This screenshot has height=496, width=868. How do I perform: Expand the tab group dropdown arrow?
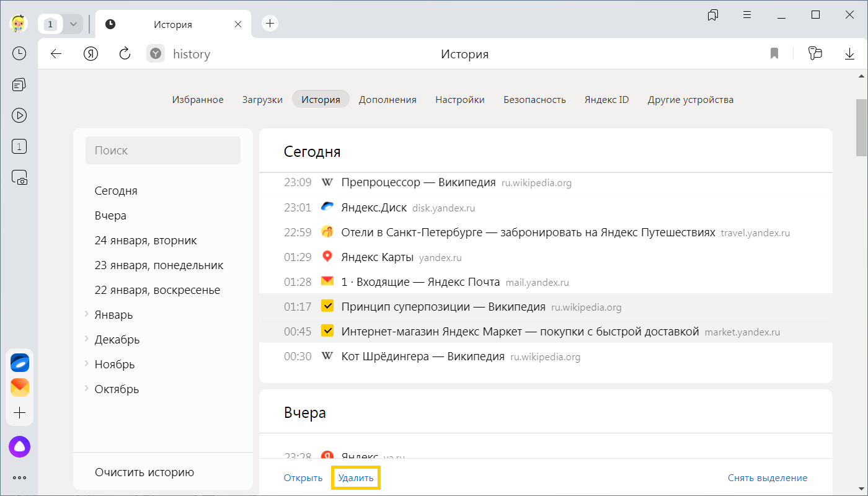coord(74,24)
